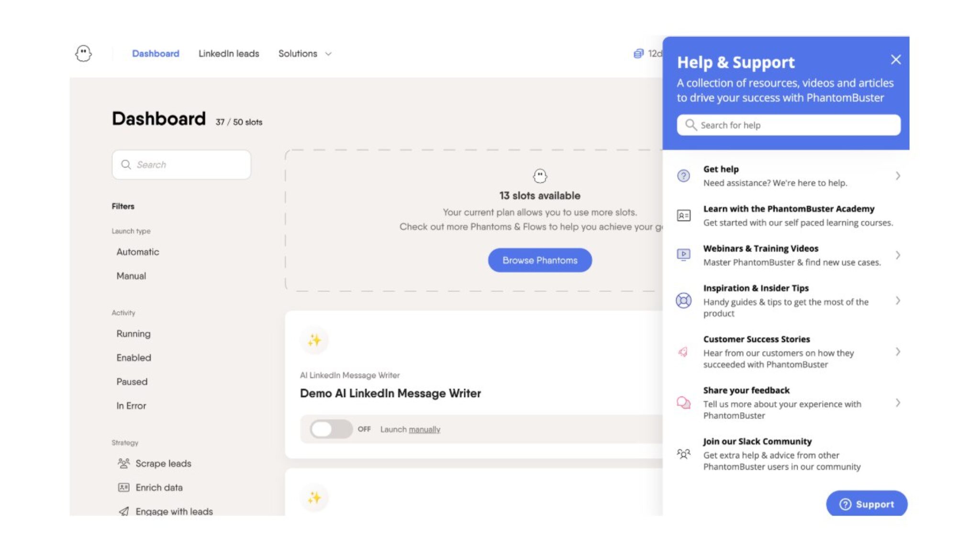Click the Inspiration & Insider Tips title text
The width and height of the screenshot is (980, 551).
pyautogui.click(x=756, y=288)
